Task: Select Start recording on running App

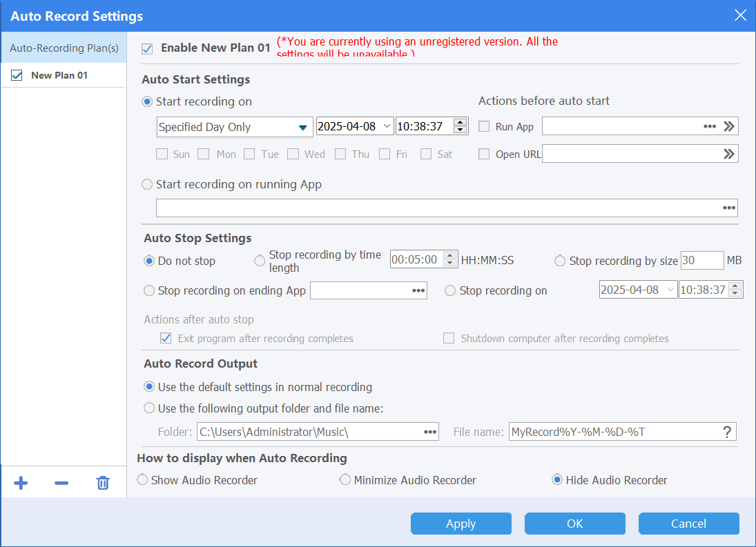Action: (x=147, y=184)
